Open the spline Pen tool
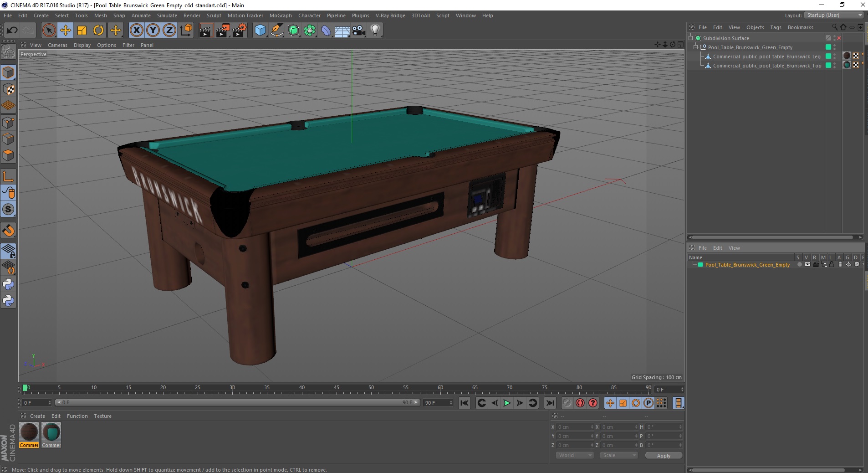The height and width of the screenshot is (473, 868). tap(276, 31)
